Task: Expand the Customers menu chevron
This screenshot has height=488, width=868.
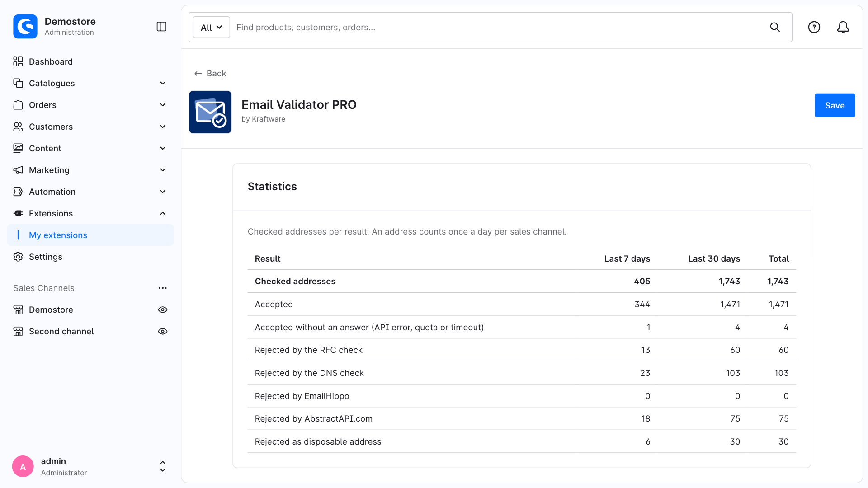Action: [163, 127]
